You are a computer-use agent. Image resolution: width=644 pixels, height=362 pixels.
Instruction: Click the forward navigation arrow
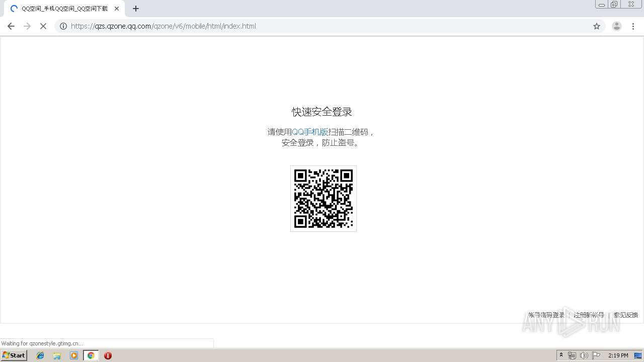(x=27, y=26)
